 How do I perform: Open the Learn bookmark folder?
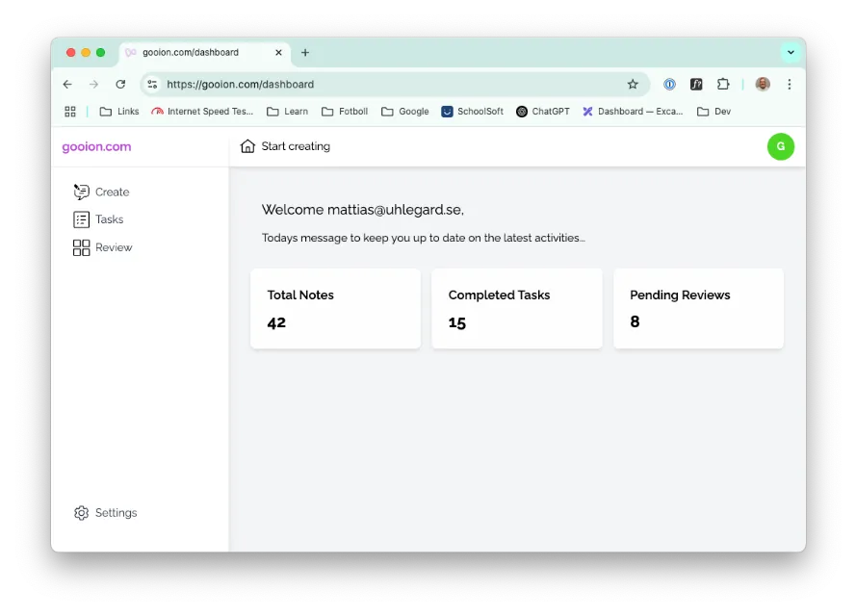(x=287, y=112)
